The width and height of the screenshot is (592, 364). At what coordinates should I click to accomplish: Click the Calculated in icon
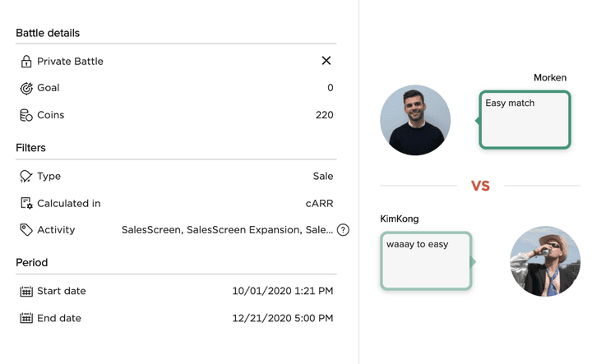pos(26,203)
